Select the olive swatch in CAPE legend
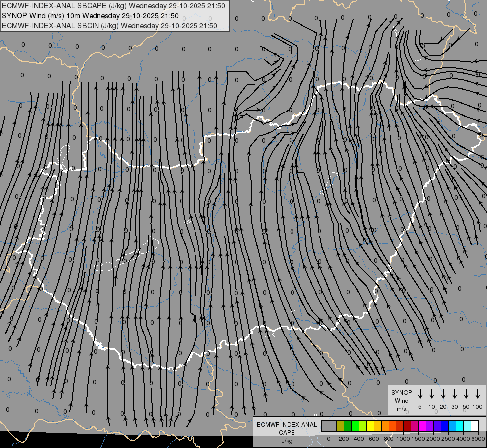This screenshot has width=487, height=448. coord(340,426)
